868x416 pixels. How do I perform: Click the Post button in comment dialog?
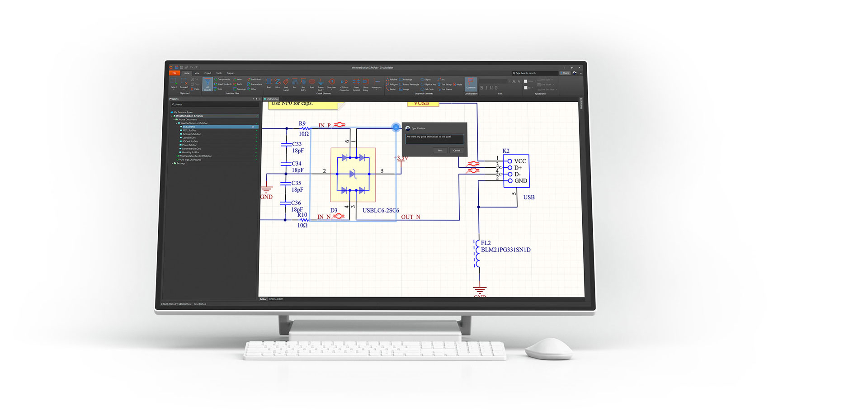point(440,151)
